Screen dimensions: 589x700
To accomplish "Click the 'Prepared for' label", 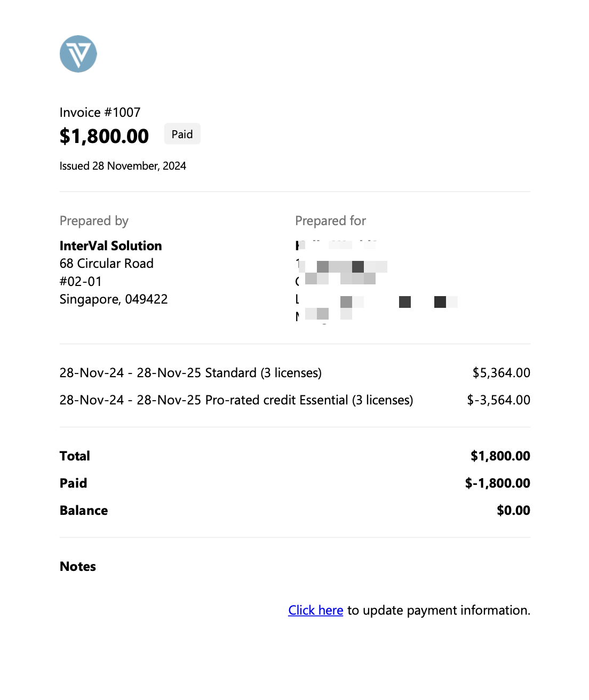I will (330, 221).
